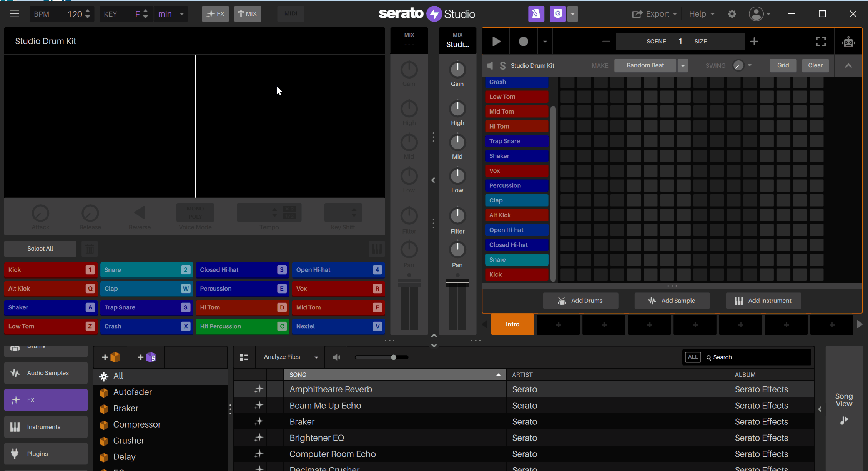Open the swing amount dropdown
Image resolution: width=868 pixels, height=471 pixels.
point(750,65)
